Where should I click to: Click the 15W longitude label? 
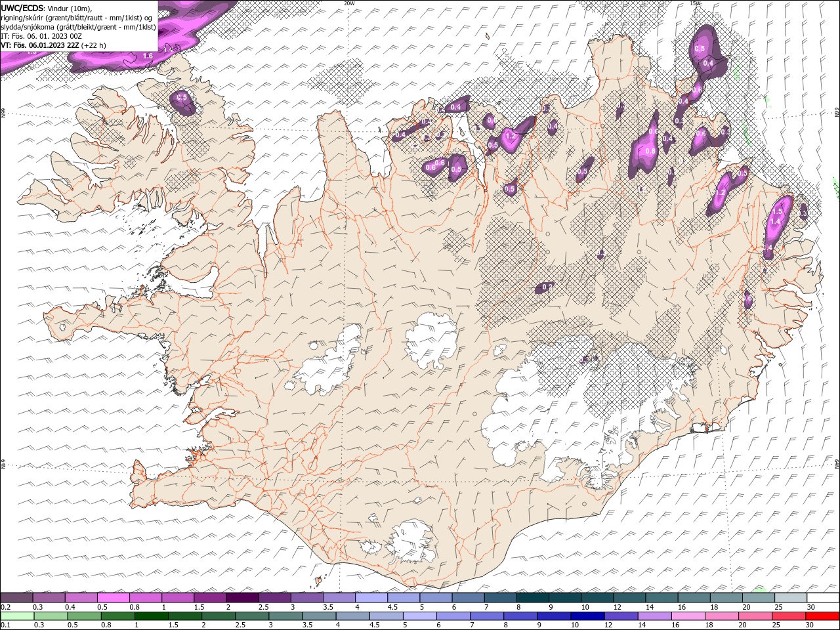(695, 3)
